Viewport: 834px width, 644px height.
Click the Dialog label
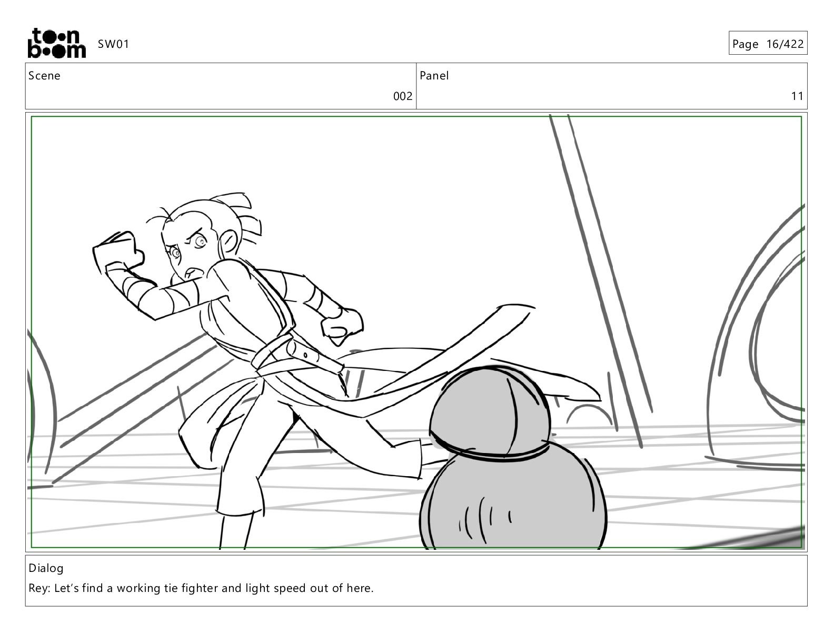pos(46,568)
